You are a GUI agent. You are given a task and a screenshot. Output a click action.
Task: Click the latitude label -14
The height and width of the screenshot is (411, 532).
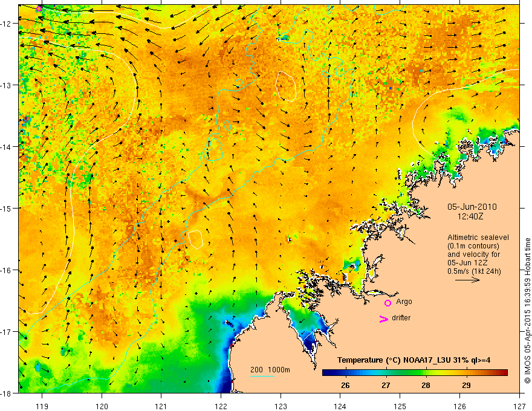point(7,147)
